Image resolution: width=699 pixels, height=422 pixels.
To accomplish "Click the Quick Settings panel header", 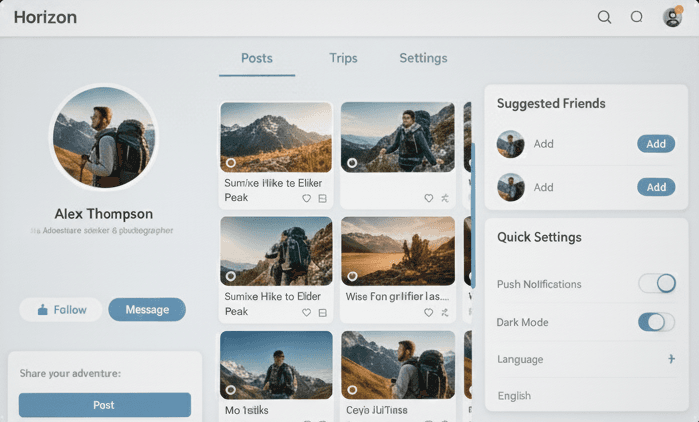I will [539, 237].
